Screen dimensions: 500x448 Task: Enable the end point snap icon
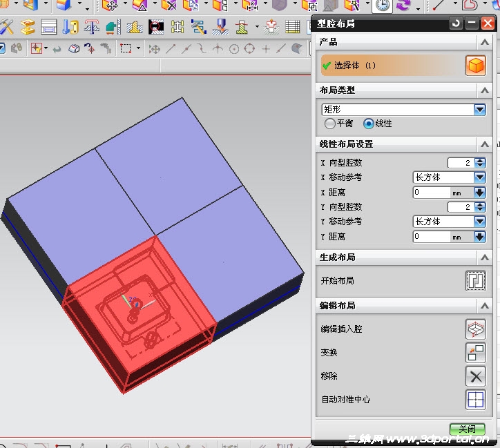pos(171,49)
